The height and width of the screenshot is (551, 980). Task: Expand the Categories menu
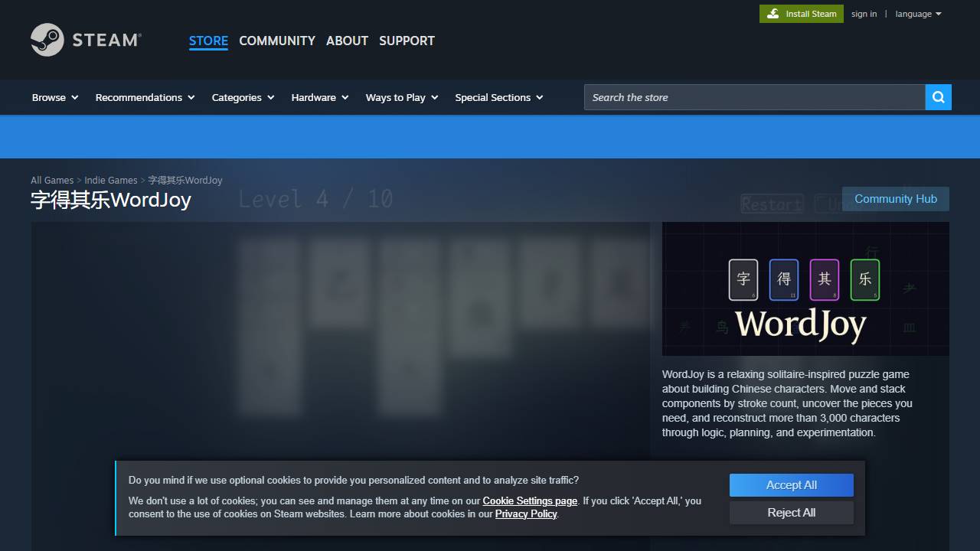pos(243,97)
